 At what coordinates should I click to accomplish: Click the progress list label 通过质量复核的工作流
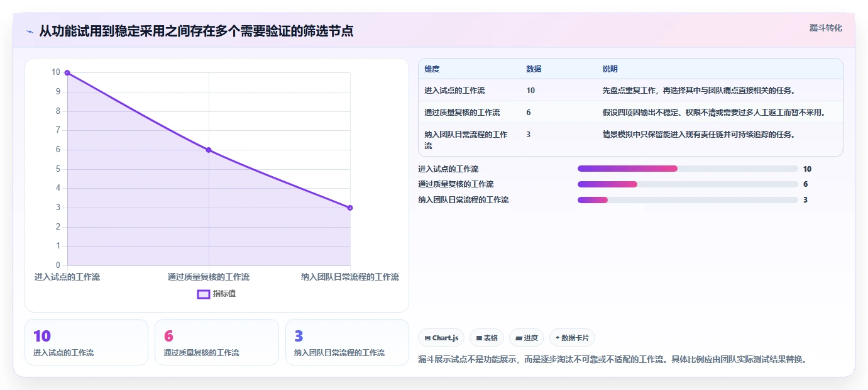tap(456, 184)
